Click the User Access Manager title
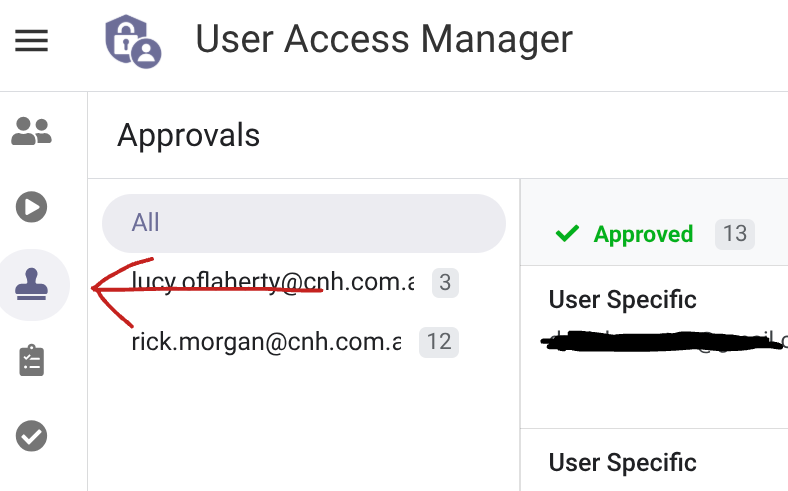788x491 pixels. click(x=384, y=40)
